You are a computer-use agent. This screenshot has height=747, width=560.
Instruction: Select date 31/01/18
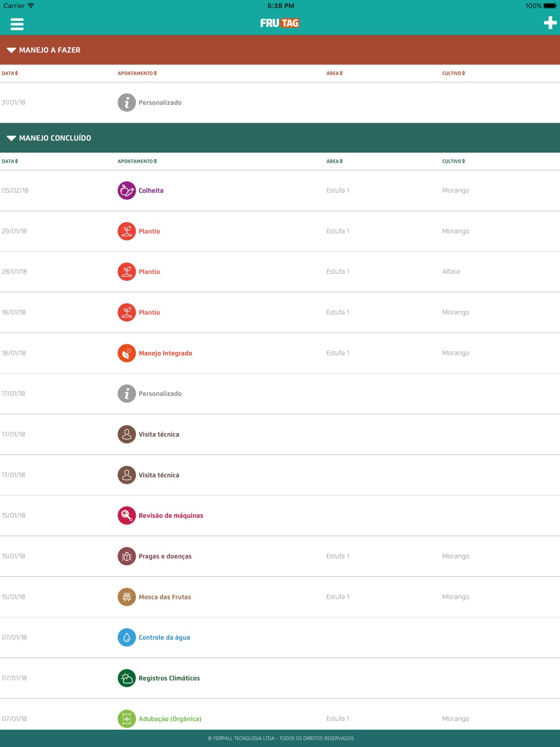click(13, 102)
